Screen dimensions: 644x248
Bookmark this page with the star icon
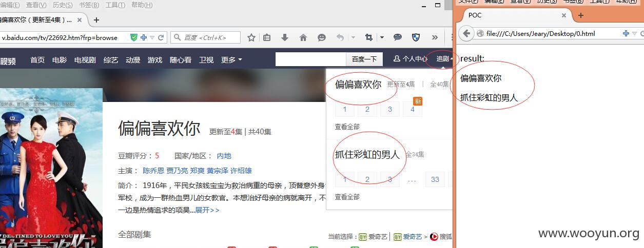(x=251, y=37)
